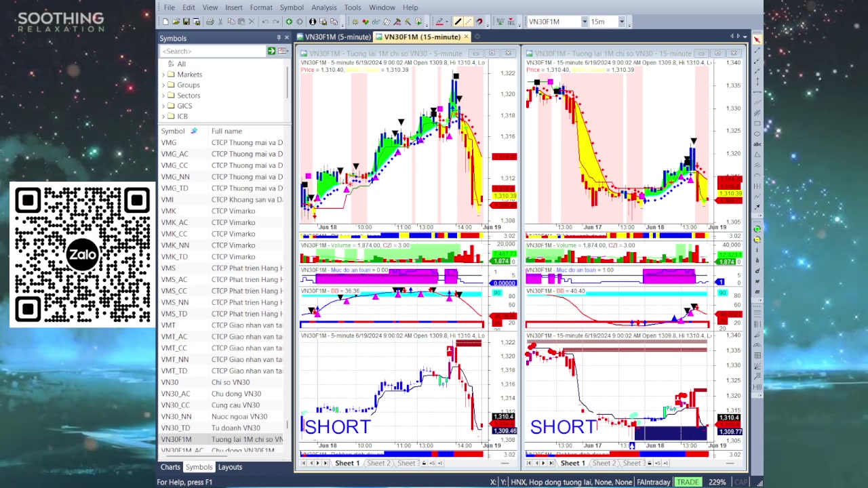Viewport: 868px width, 488px height.
Task: Go to first sheet in 5-minute chart
Action: coord(304,464)
